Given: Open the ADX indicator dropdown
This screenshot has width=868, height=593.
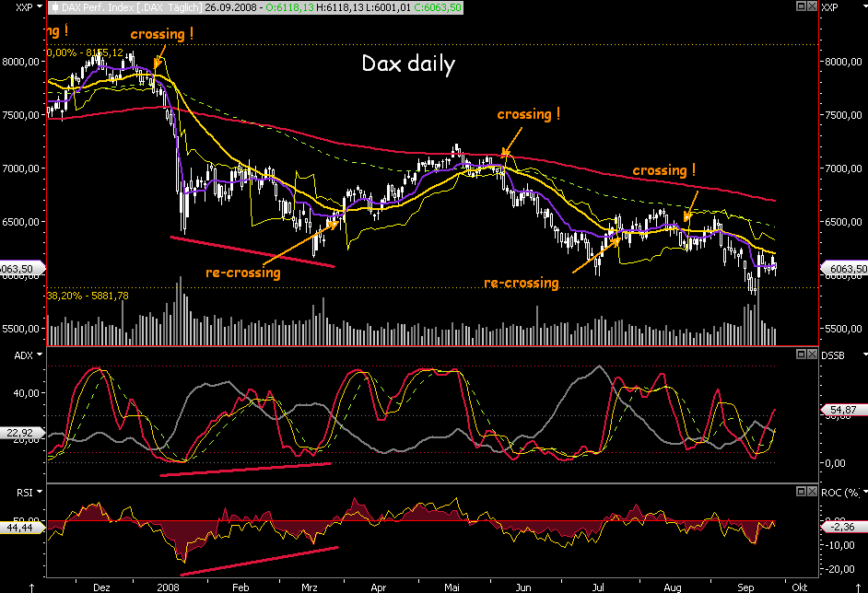Looking at the screenshot, I should pos(40,355).
